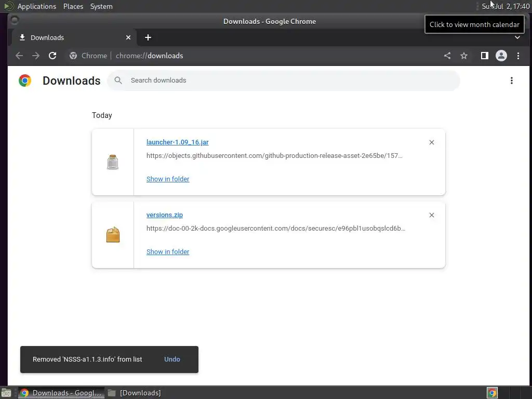The height and width of the screenshot is (399, 532).
Task: Click the search magnifier icon
Action: pyautogui.click(x=118, y=81)
